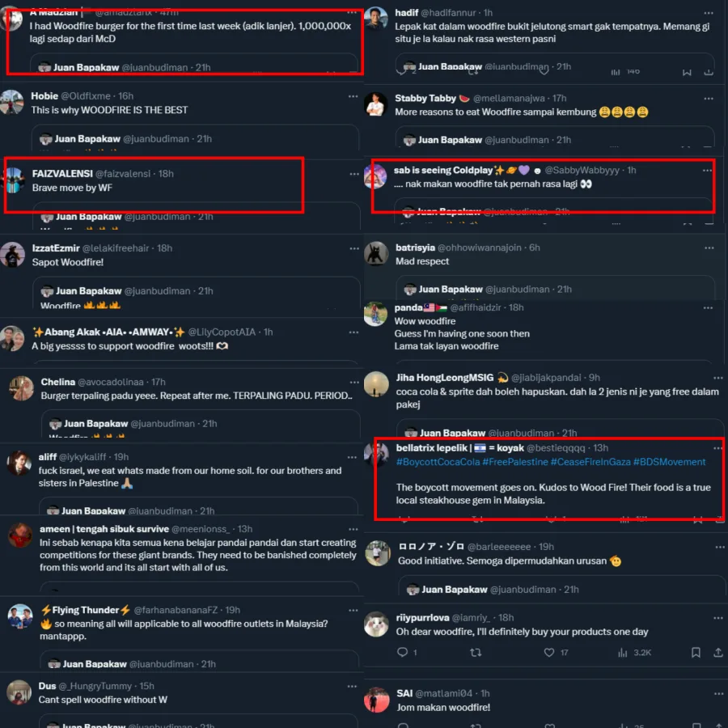
Task: Open the #BoycottCocaCola hashtag
Action: (438, 462)
